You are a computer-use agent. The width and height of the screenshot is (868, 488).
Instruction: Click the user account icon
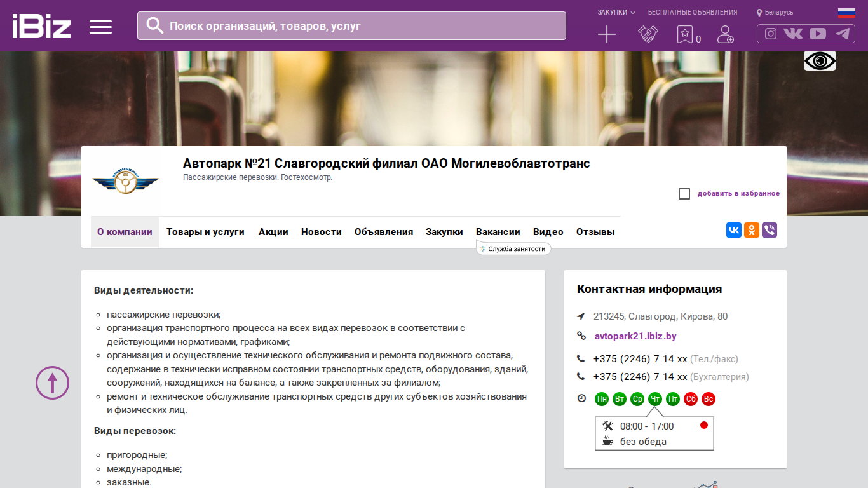[x=725, y=34]
